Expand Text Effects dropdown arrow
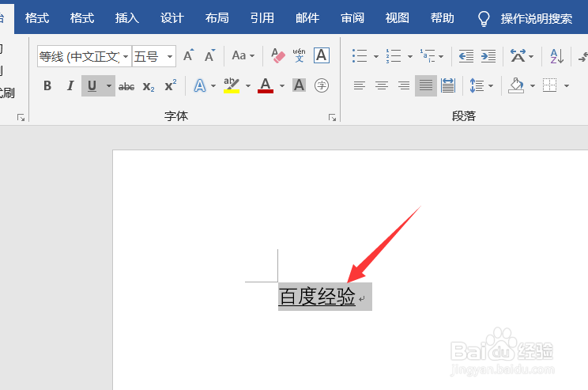The height and width of the screenshot is (390, 588). coord(213,86)
